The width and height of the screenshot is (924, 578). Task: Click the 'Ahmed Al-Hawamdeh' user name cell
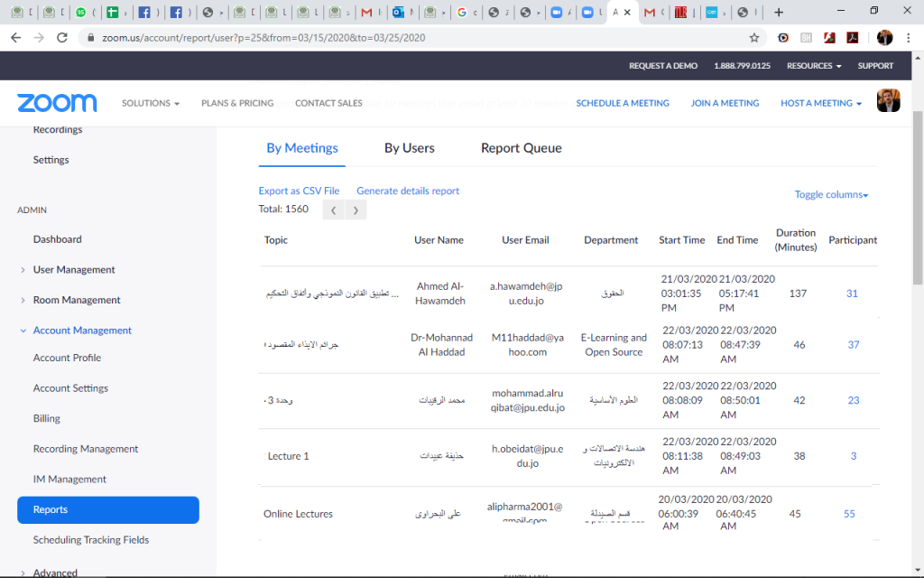tap(440, 294)
